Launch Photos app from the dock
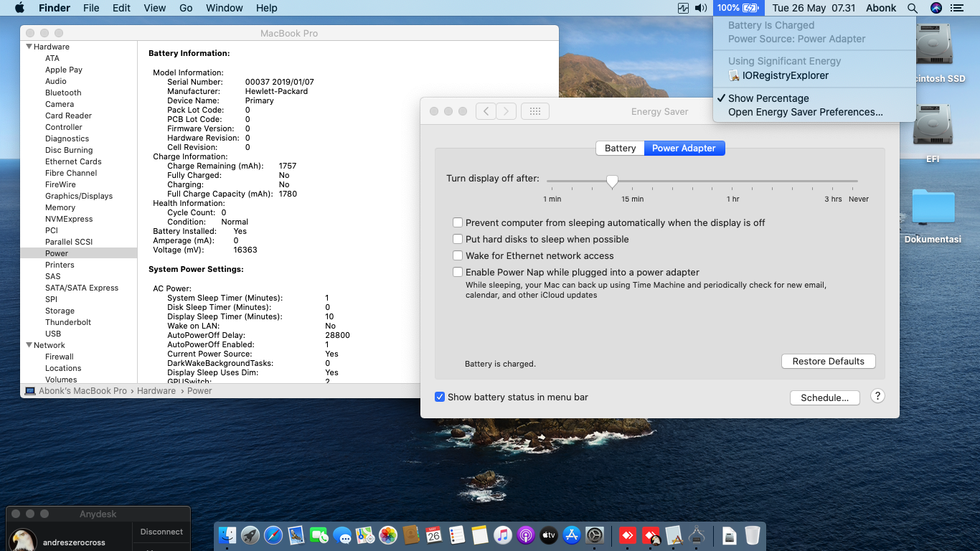 (x=388, y=535)
